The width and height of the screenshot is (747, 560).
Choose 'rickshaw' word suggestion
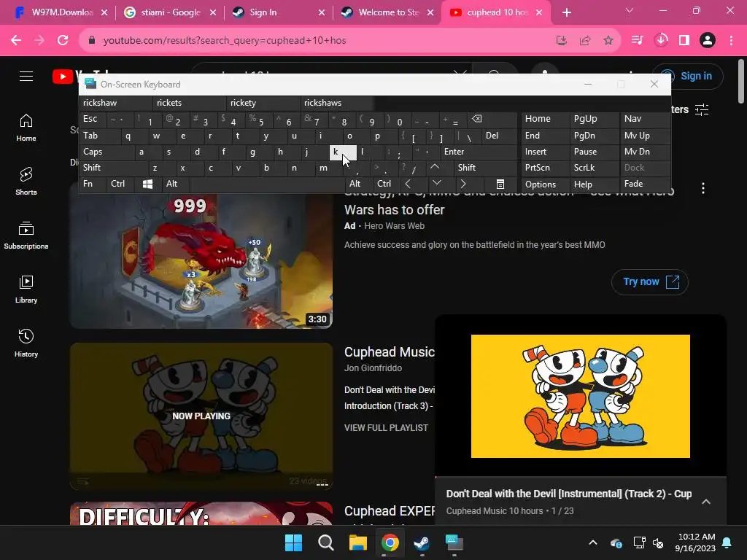click(x=116, y=103)
